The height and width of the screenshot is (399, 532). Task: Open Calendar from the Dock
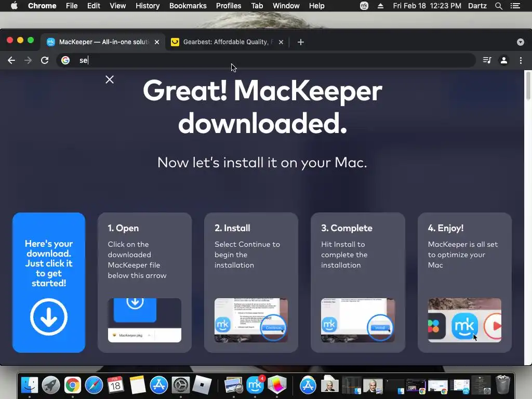point(115,385)
